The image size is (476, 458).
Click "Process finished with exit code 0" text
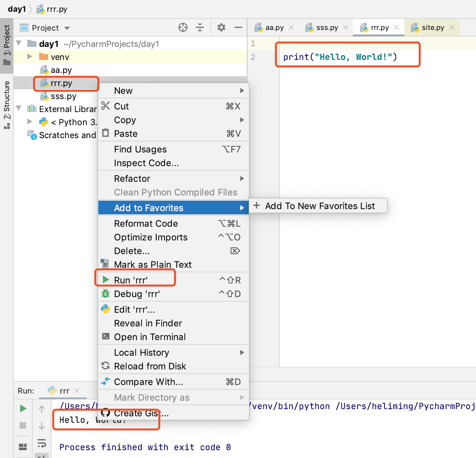click(145, 447)
